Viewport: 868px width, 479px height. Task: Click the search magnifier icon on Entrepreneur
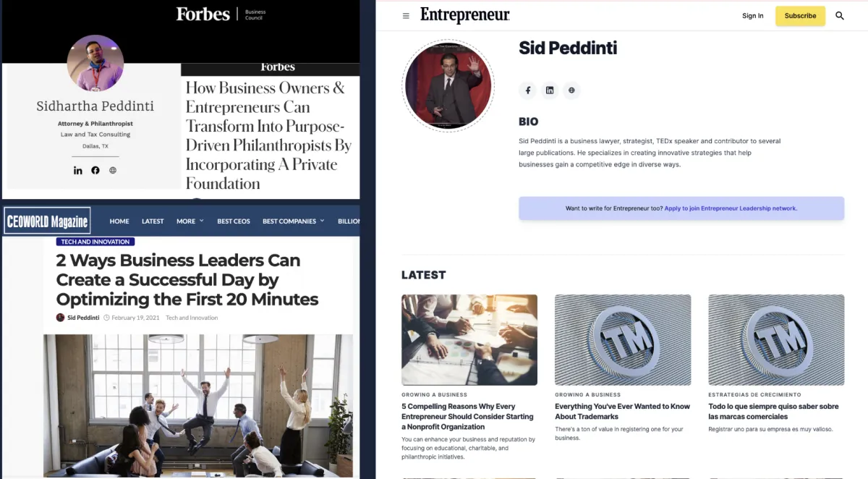coord(840,16)
